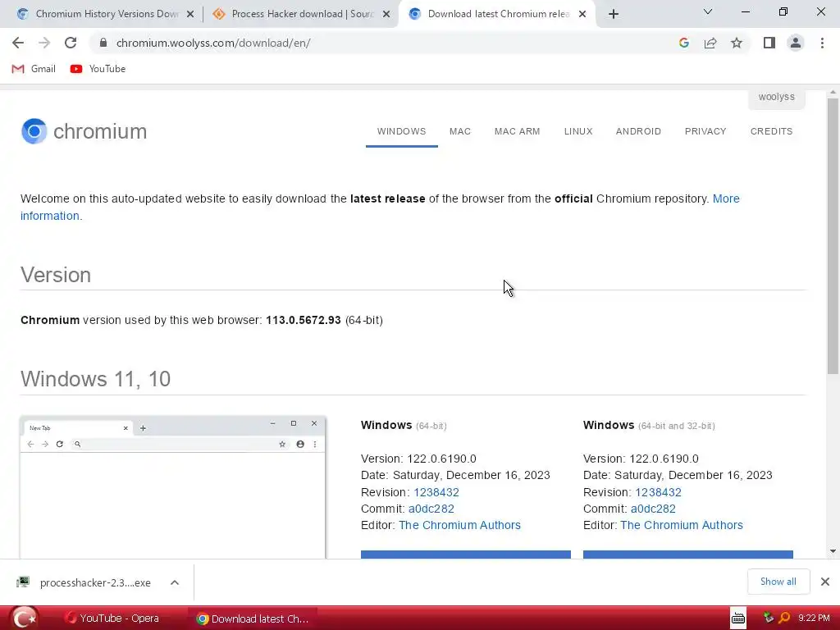Image resolution: width=840 pixels, height=630 pixels.
Task: Open a new tab
Action: point(614,15)
